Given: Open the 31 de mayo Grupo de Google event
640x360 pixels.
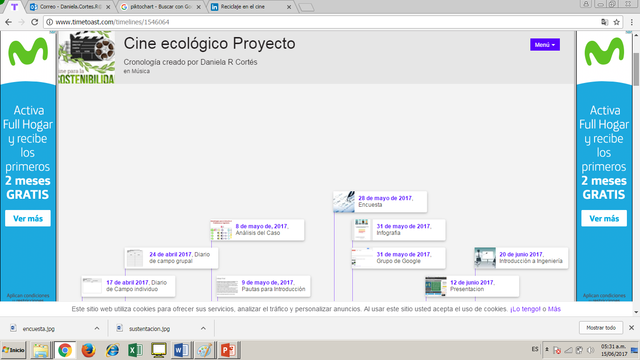Looking at the screenshot, I should pyautogui.click(x=399, y=258).
